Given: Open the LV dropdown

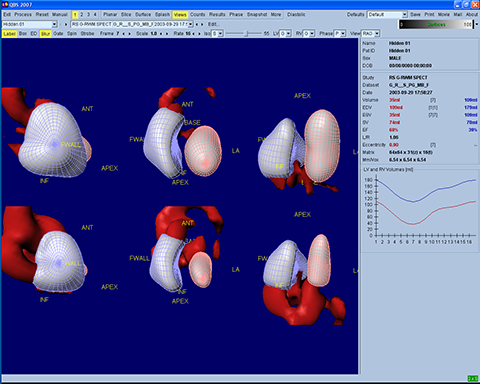Looking at the screenshot, I should [285, 34].
